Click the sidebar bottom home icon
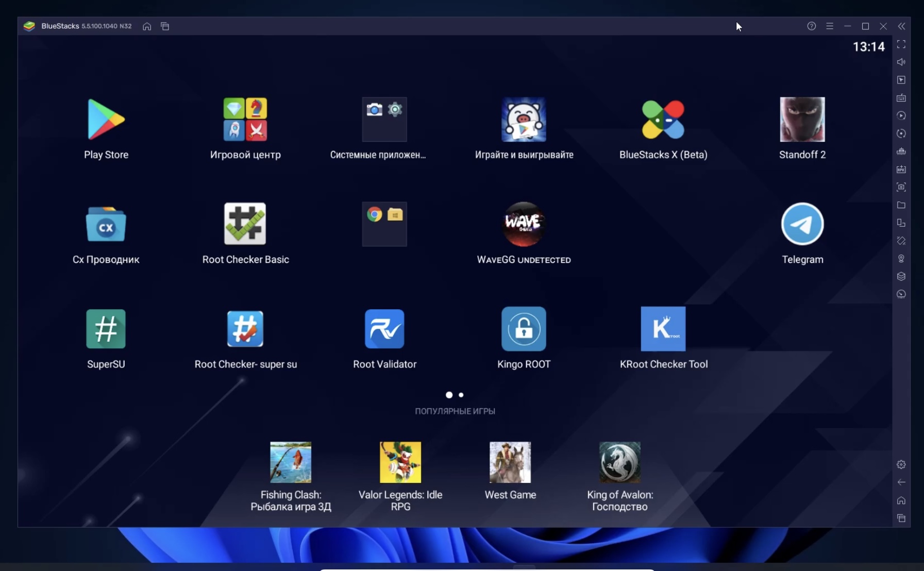Viewport: 924px width, 571px height. (x=901, y=500)
